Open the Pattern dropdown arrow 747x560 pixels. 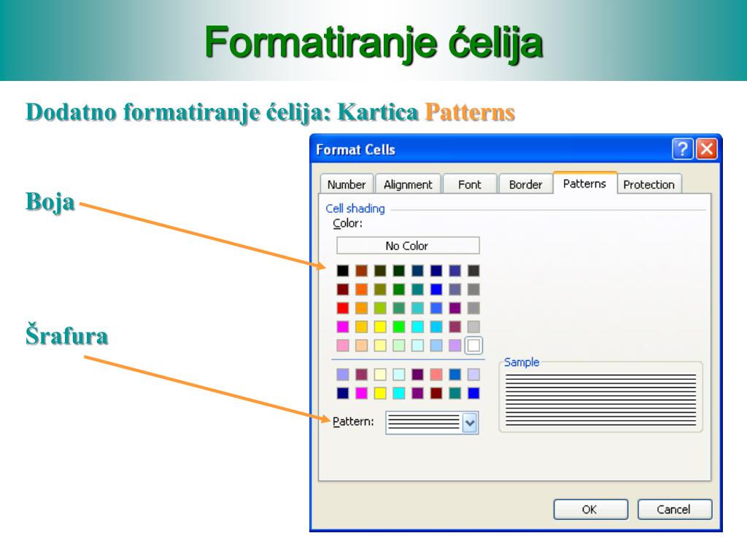(470, 422)
